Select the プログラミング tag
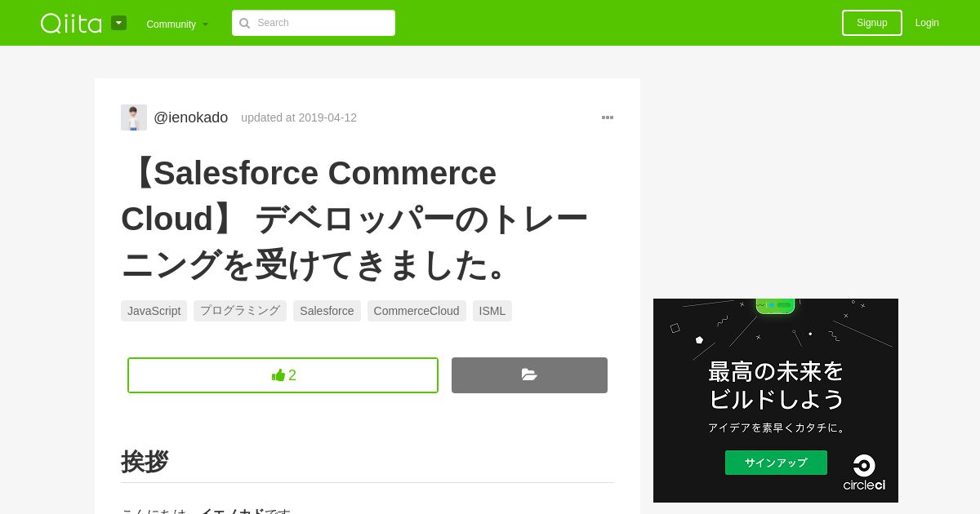Image resolution: width=980 pixels, height=514 pixels. pyautogui.click(x=240, y=311)
